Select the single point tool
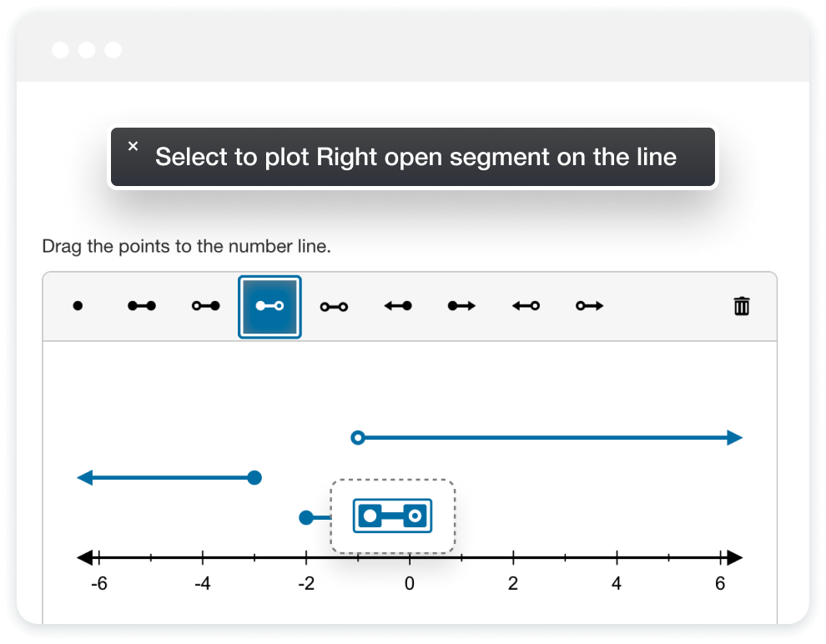826x644 pixels. [x=78, y=306]
